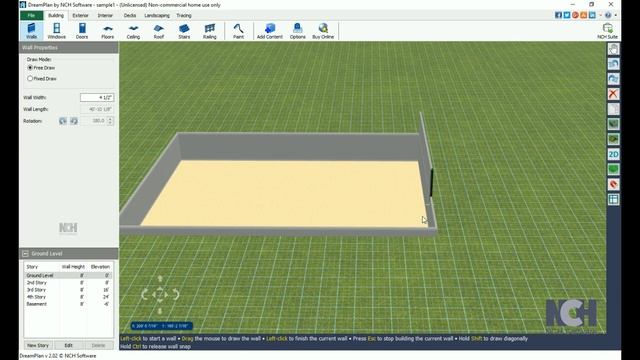The image size is (640, 360).
Task: Select the Ceiling tool
Action: (x=133, y=31)
